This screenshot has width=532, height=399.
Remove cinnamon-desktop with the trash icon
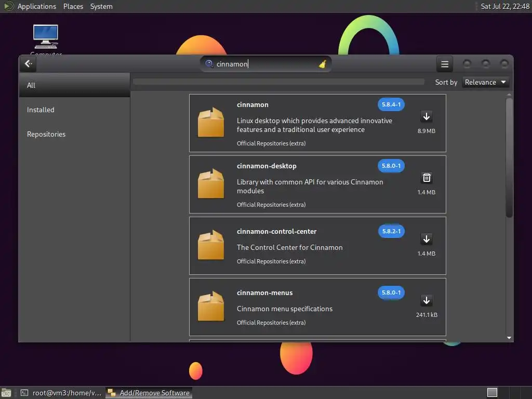click(x=427, y=178)
